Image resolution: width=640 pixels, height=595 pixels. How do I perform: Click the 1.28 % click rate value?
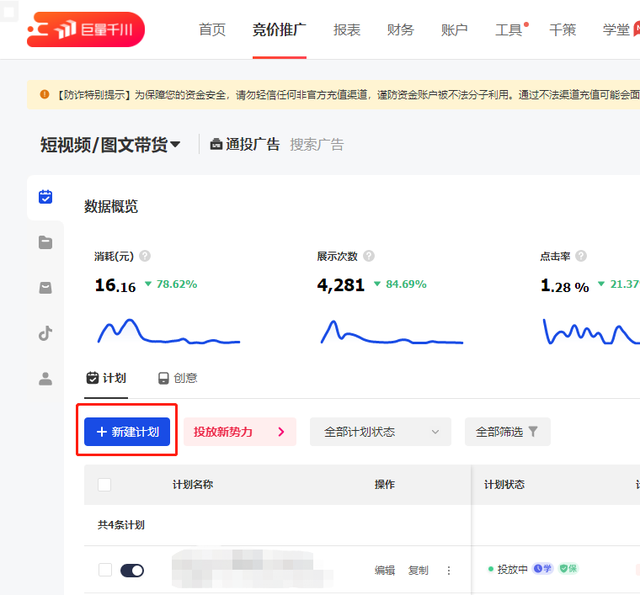(x=564, y=285)
